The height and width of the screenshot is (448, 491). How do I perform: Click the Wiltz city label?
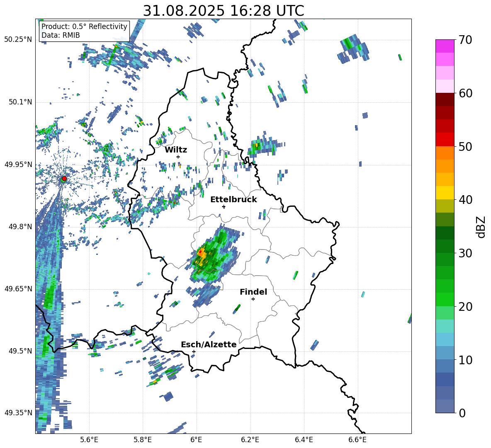click(x=176, y=150)
